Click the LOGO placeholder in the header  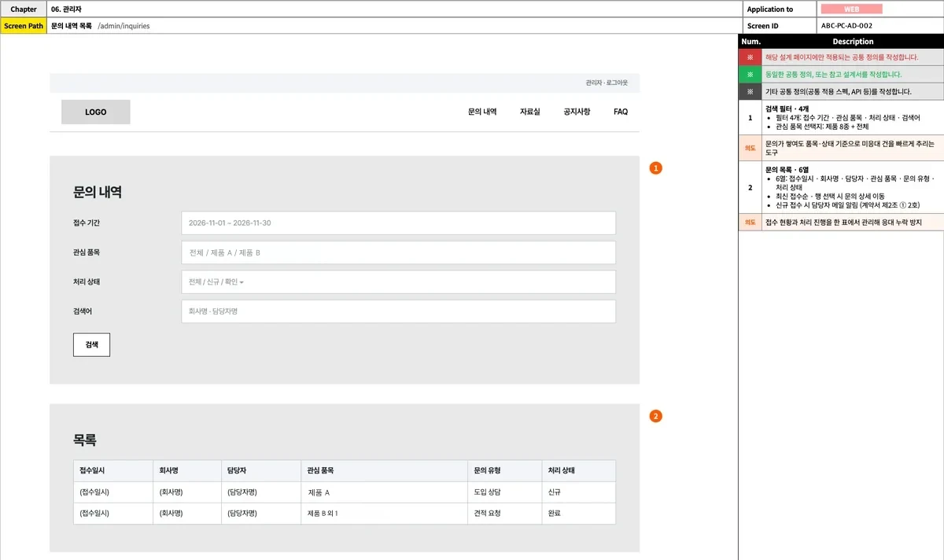pos(96,112)
